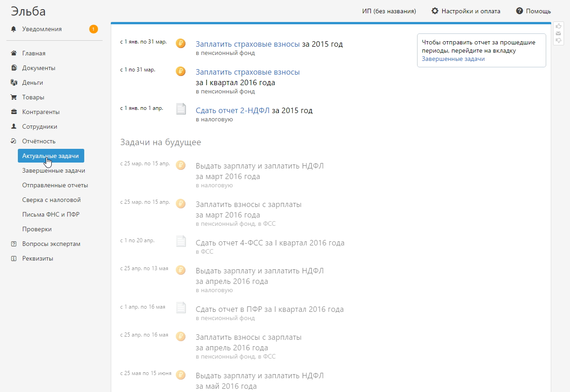Open the Контрагенты section
The height and width of the screenshot is (392, 570).
coord(41,112)
